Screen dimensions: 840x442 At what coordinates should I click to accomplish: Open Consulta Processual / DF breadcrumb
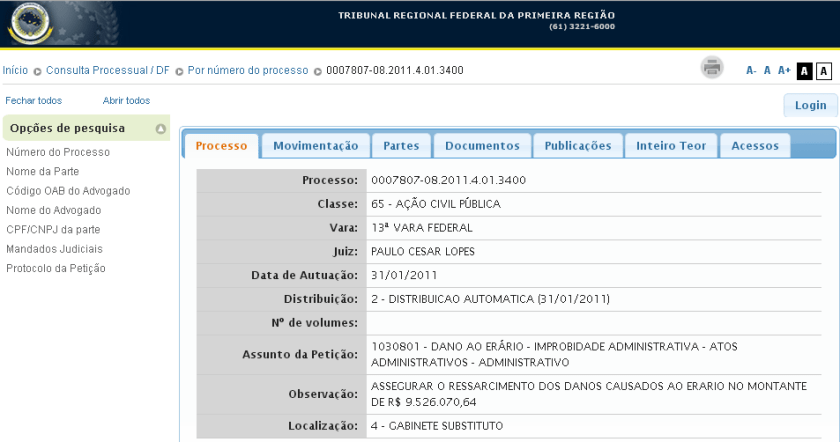107,71
